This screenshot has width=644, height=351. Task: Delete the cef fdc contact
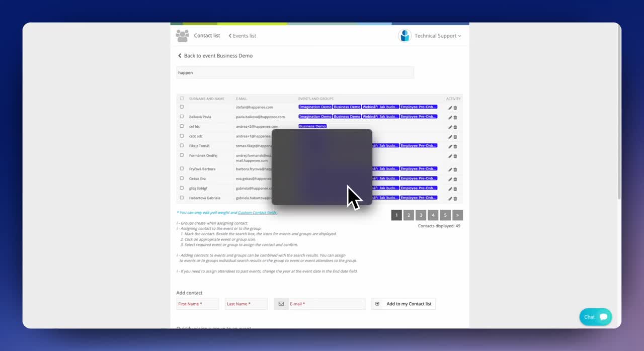tap(455, 127)
